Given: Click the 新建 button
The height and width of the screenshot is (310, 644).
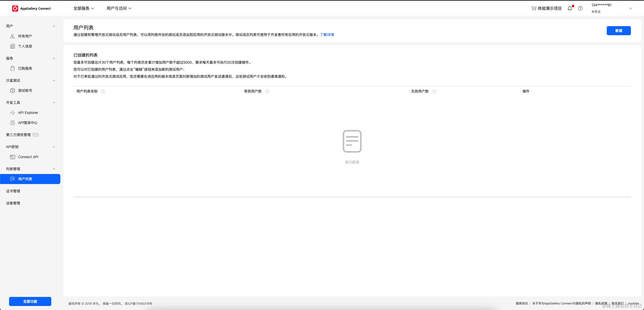Looking at the screenshot, I should coord(619,31).
